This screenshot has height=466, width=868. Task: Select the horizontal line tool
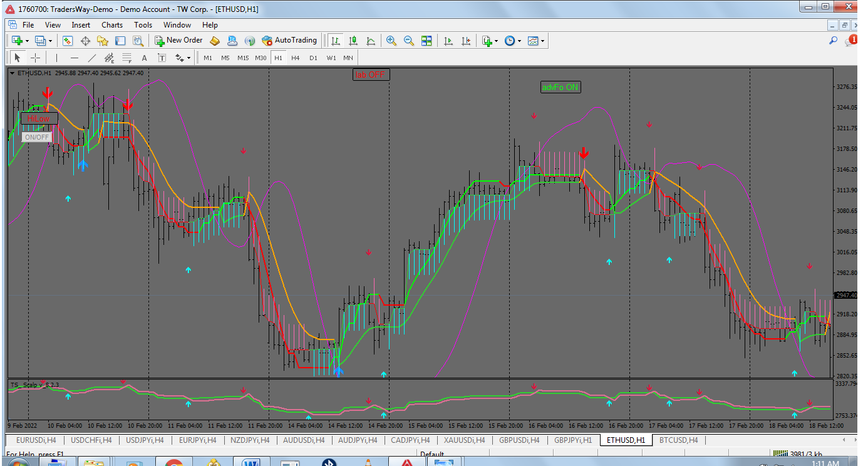(75, 58)
